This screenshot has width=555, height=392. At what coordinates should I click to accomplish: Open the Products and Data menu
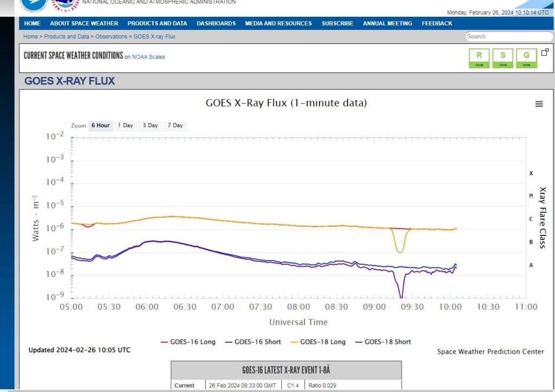157,23
